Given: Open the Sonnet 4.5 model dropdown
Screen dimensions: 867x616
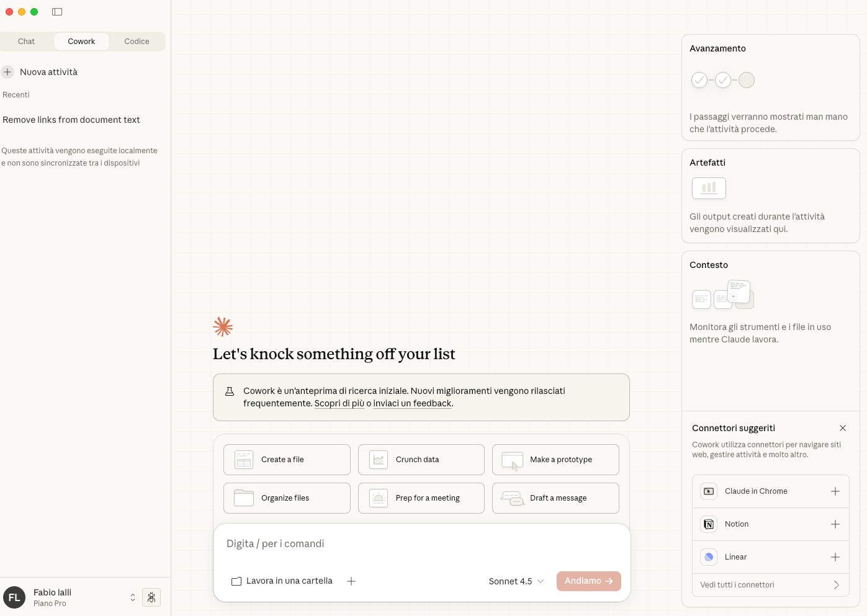Looking at the screenshot, I should (516, 581).
